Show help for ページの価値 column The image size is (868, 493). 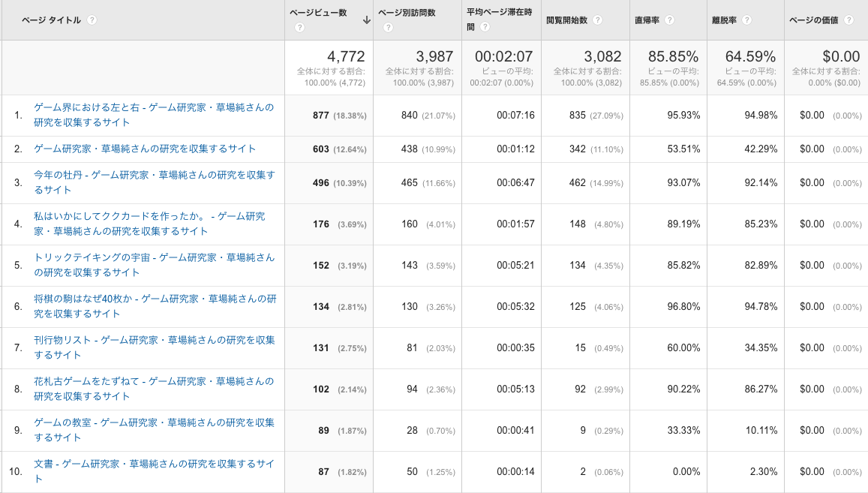[848, 20]
